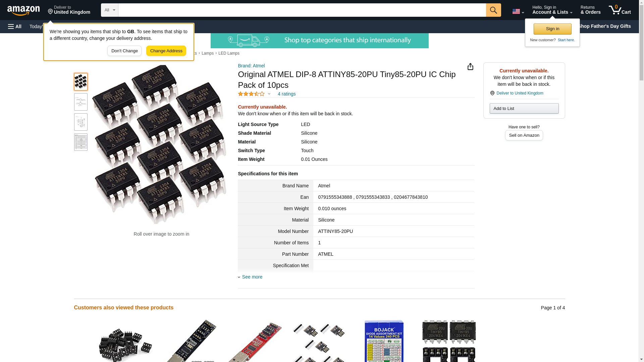This screenshot has height=362, width=644.
Task: Click the yellow Sign in button
Action: click(552, 29)
